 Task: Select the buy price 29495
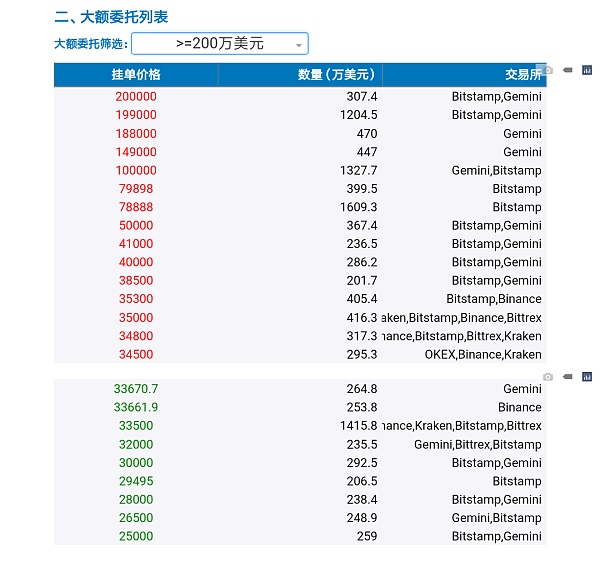[136, 481]
